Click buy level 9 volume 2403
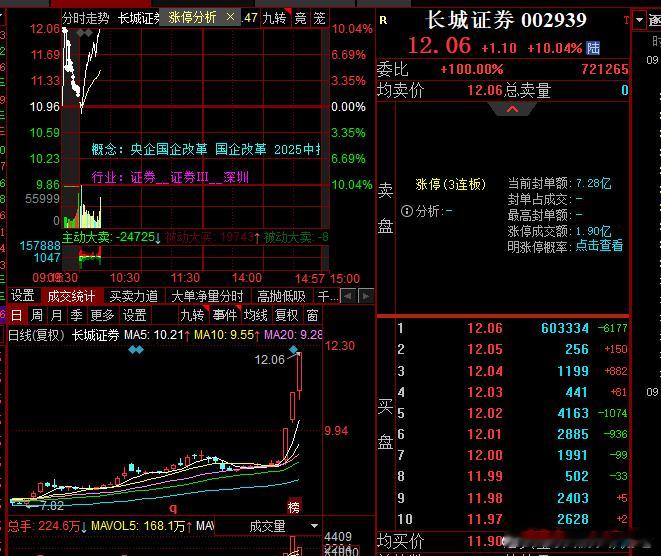The width and height of the screenshot is (661, 556). 573,498
